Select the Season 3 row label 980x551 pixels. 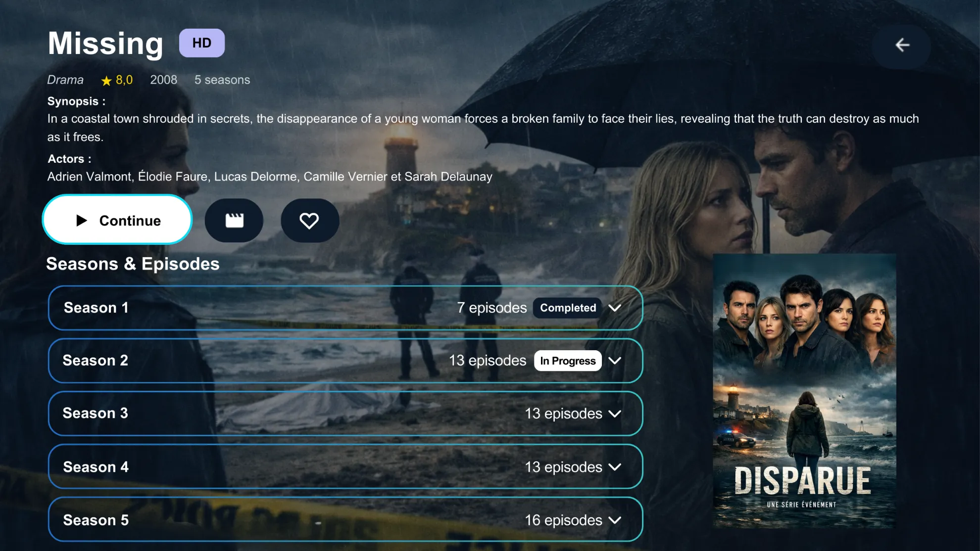coord(96,413)
